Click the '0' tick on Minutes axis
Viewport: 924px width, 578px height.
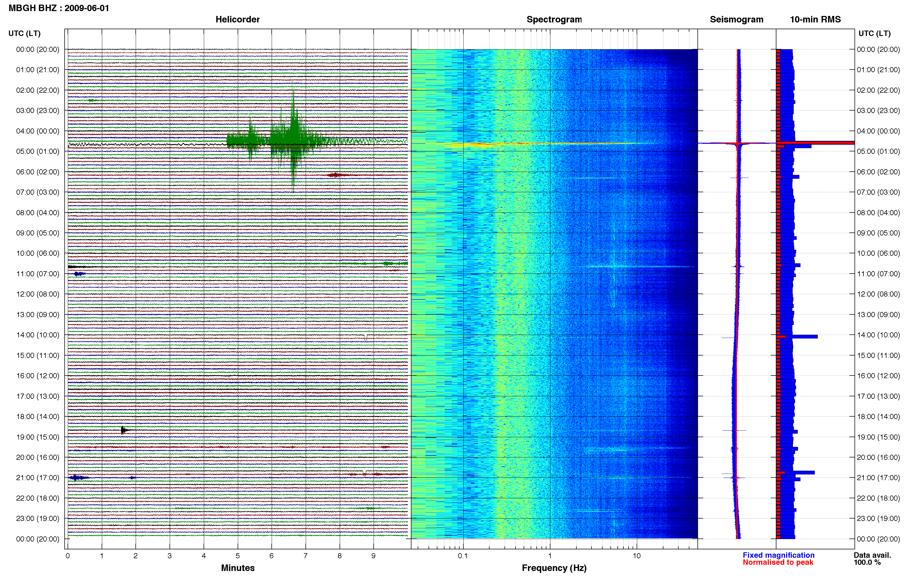pyautogui.click(x=68, y=556)
